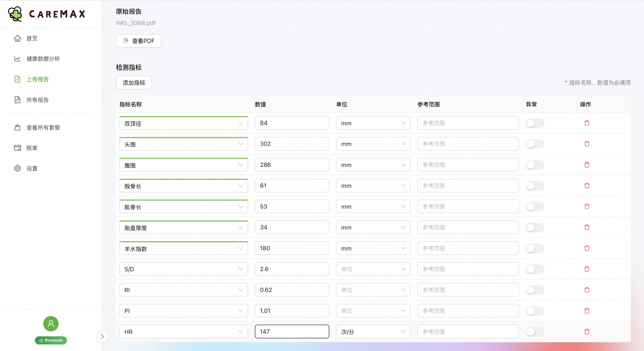Viewport: 644px width, 351px height.
Task: Toggle abnormal switch for 肱骨长
Action: [535, 206]
